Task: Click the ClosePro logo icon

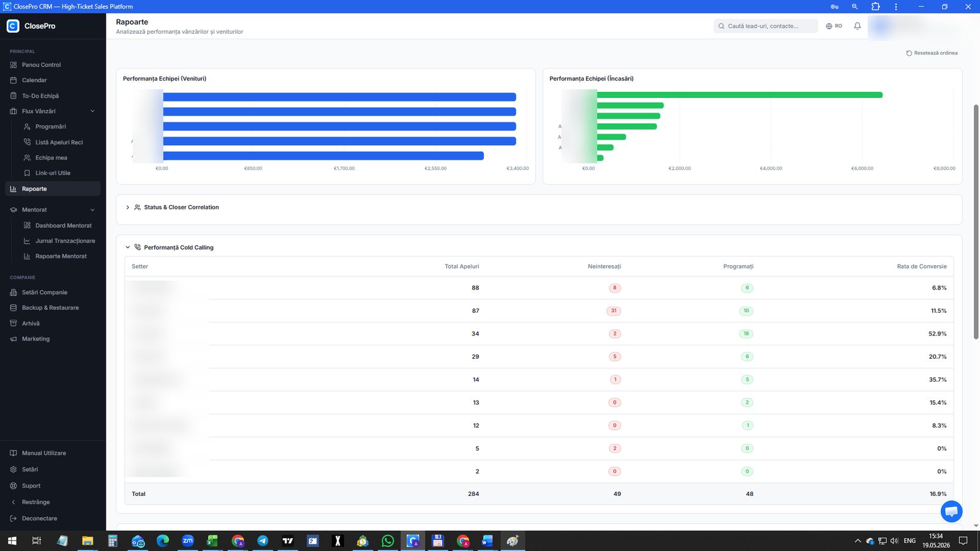Action: (x=13, y=26)
